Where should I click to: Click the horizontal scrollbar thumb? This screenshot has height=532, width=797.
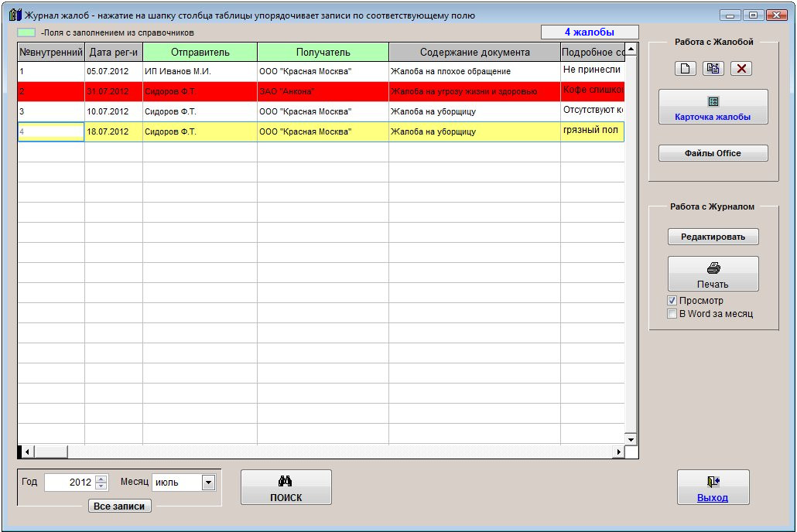coord(51,452)
